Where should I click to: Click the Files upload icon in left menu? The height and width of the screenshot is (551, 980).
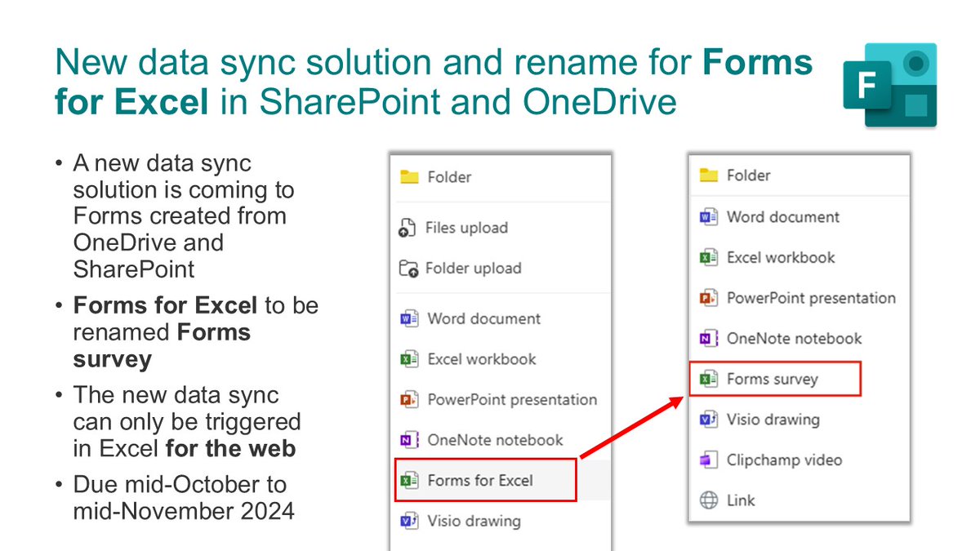tap(408, 229)
